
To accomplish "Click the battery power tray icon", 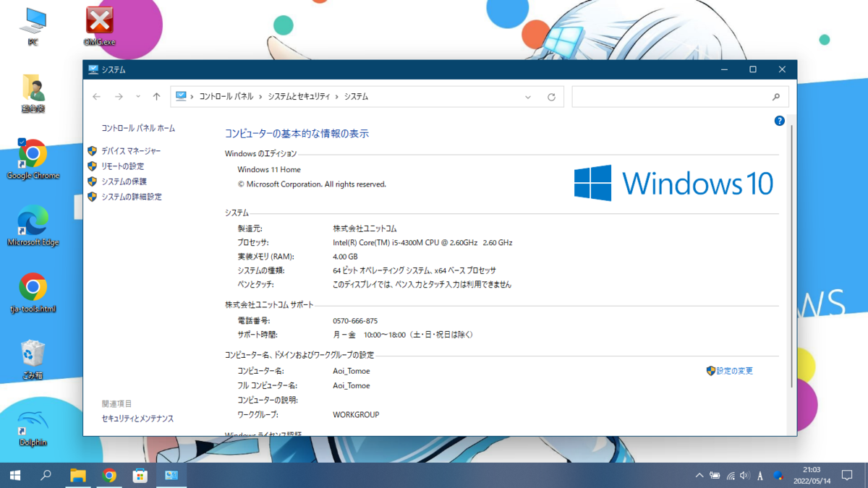I will [x=715, y=476].
